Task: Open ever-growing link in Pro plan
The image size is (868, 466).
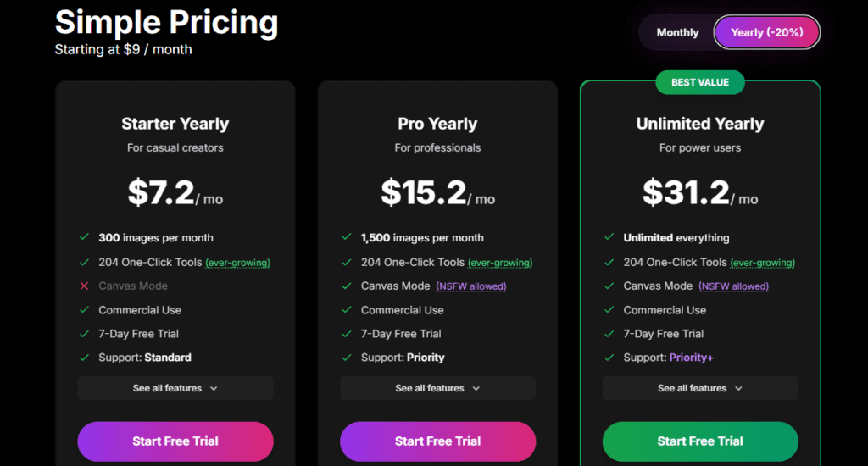Action: tap(500, 263)
